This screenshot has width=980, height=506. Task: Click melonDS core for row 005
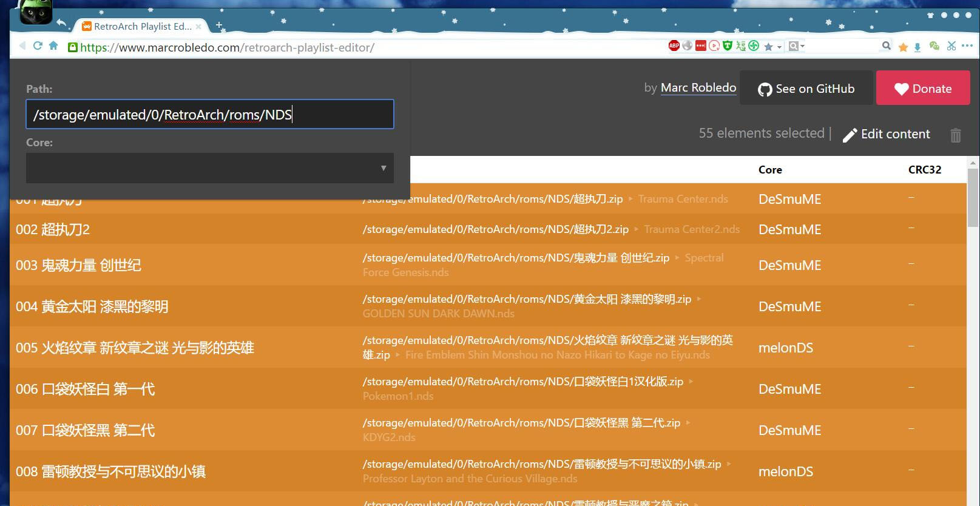(x=786, y=348)
